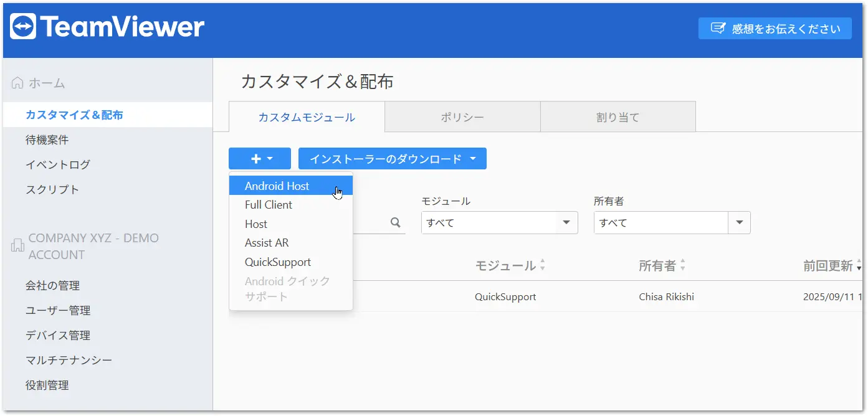Expand the 所有者 filter combo box
The width and height of the screenshot is (868, 416).
[x=672, y=222]
